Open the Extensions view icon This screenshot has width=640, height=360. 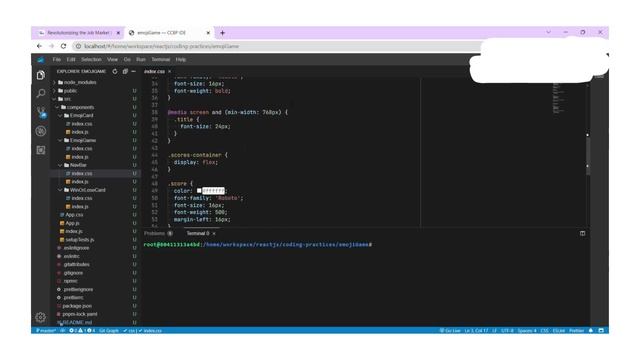(40, 150)
